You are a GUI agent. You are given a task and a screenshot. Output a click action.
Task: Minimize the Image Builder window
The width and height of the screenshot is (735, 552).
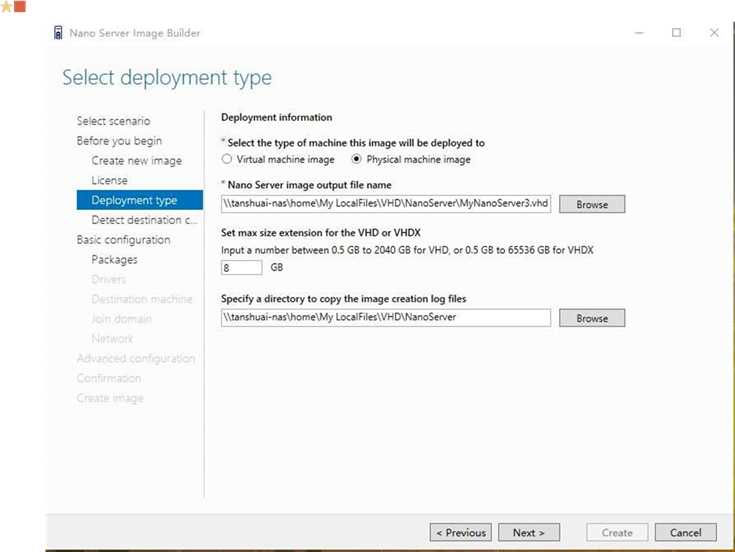click(x=639, y=33)
